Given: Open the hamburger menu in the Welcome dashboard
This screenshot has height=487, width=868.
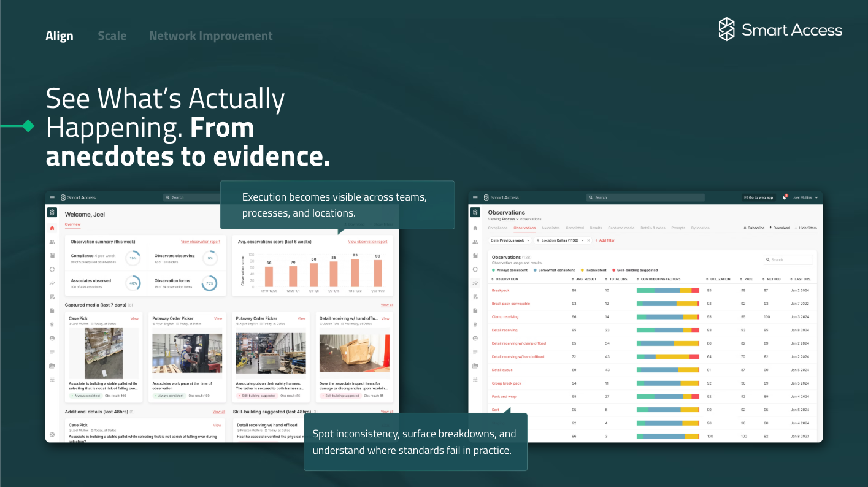Looking at the screenshot, I should coord(52,197).
